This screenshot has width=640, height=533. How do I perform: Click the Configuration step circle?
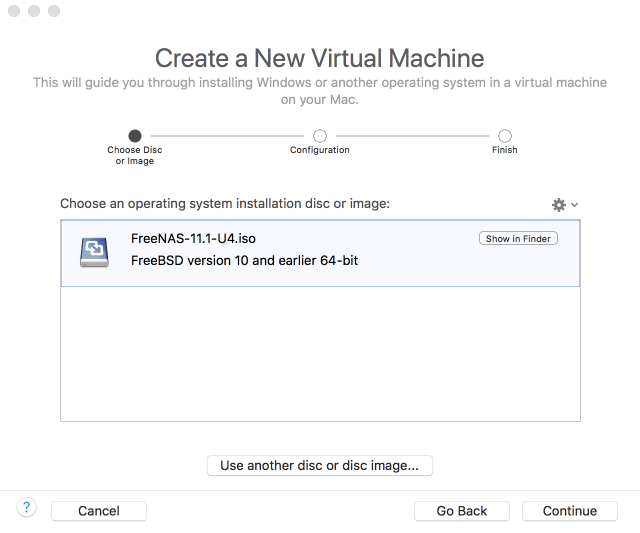coord(320,135)
